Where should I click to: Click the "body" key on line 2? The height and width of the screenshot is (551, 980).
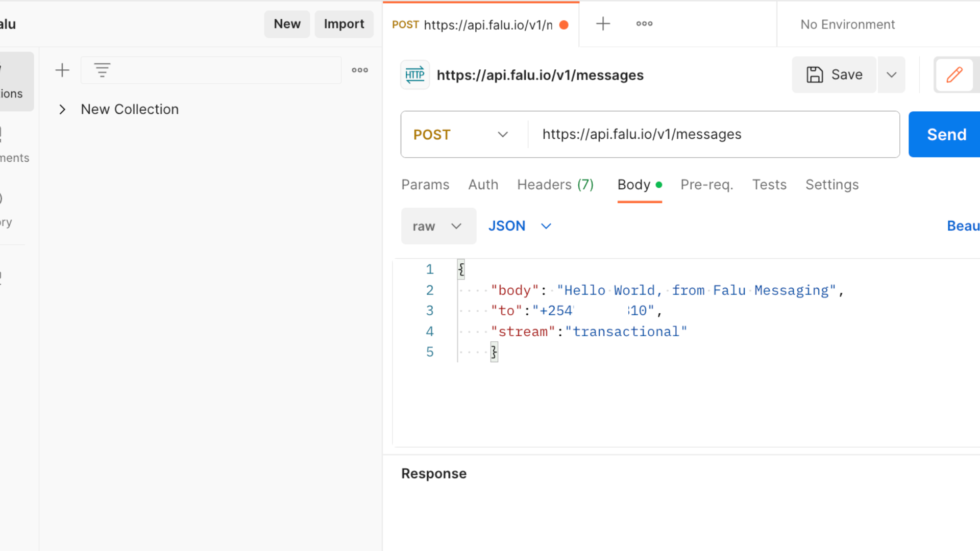pos(514,290)
